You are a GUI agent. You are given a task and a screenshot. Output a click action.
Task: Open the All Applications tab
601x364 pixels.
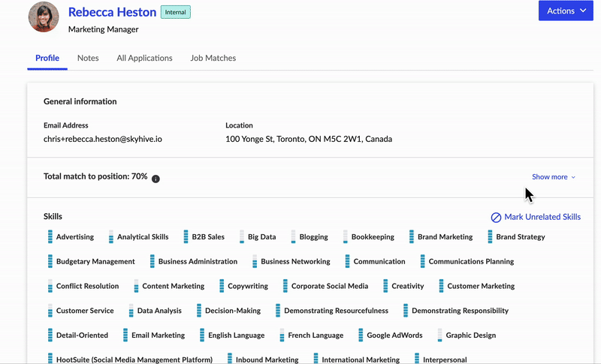[x=144, y=58]
